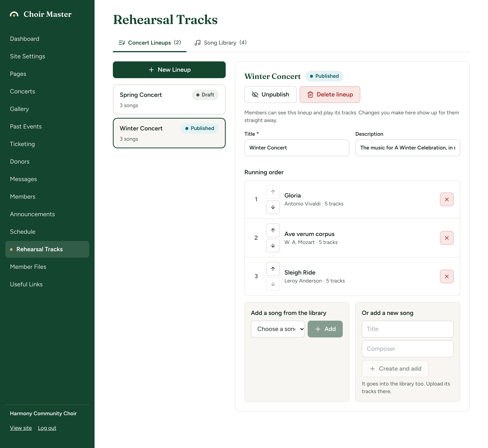Viewport: 488px width, 448px height.
Task: Remove Sleigh Ride from the lineup
Action: click(447, 277)
